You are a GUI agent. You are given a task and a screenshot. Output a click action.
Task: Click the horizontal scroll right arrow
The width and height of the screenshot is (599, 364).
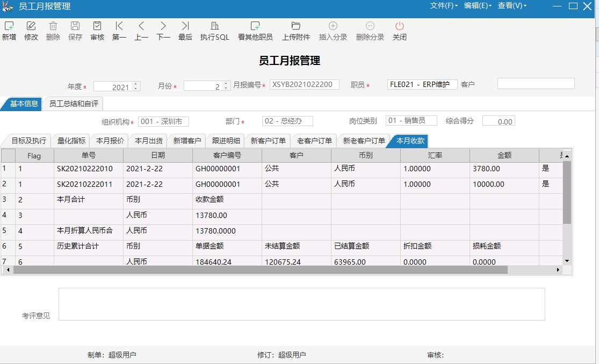pos(558,270)
